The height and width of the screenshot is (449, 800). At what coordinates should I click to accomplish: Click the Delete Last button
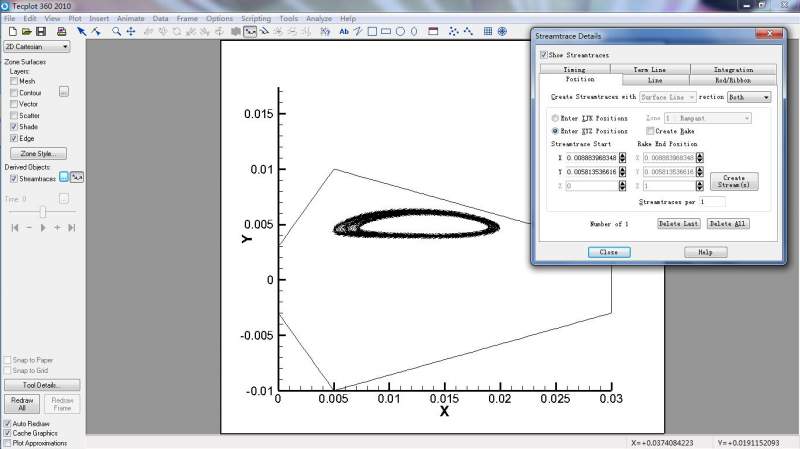(x=679, y=223)
